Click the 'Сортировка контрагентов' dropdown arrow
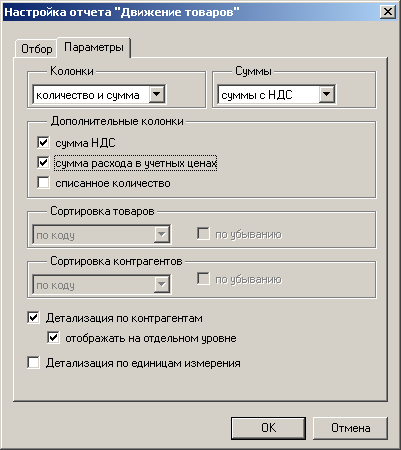 (162, 285)
